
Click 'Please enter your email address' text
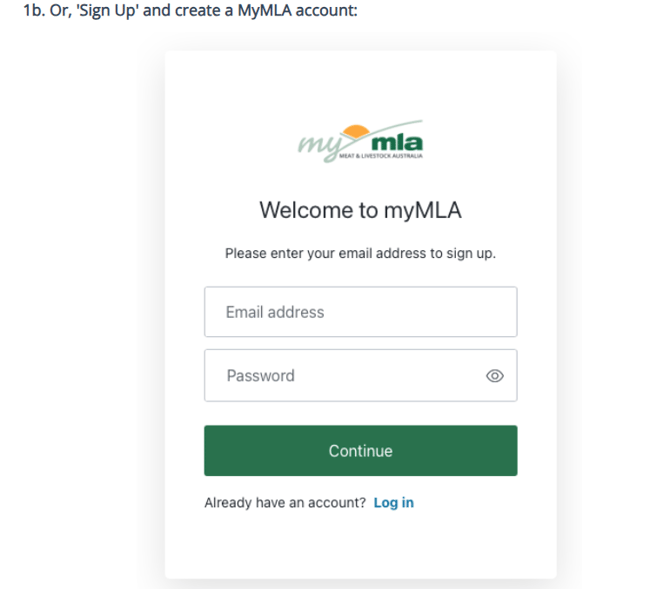click(x=360, y=253)
